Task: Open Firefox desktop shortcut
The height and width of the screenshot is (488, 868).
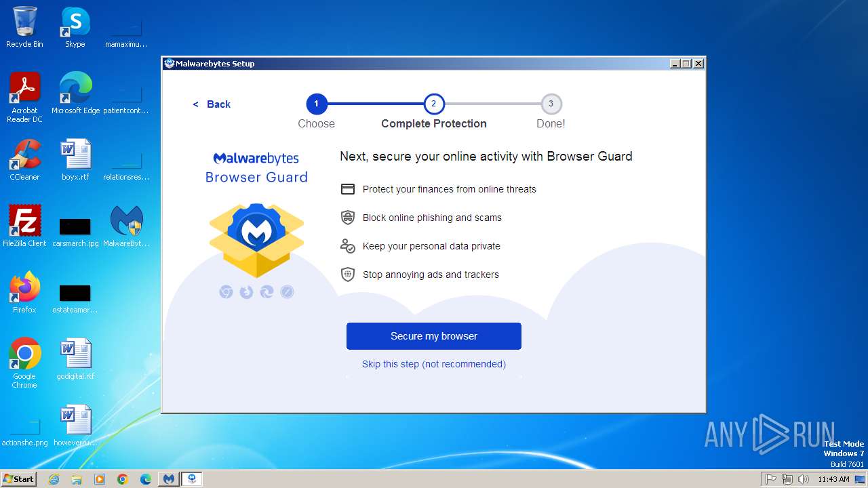Action: [x=24, y=293]
